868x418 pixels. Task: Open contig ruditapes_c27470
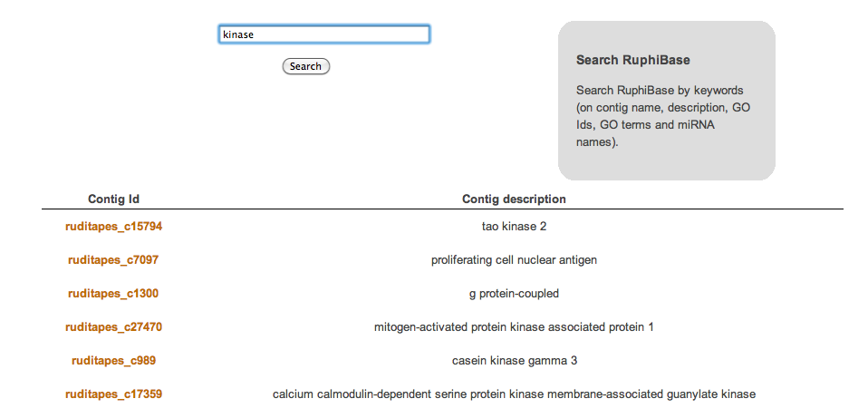[113, 327]
